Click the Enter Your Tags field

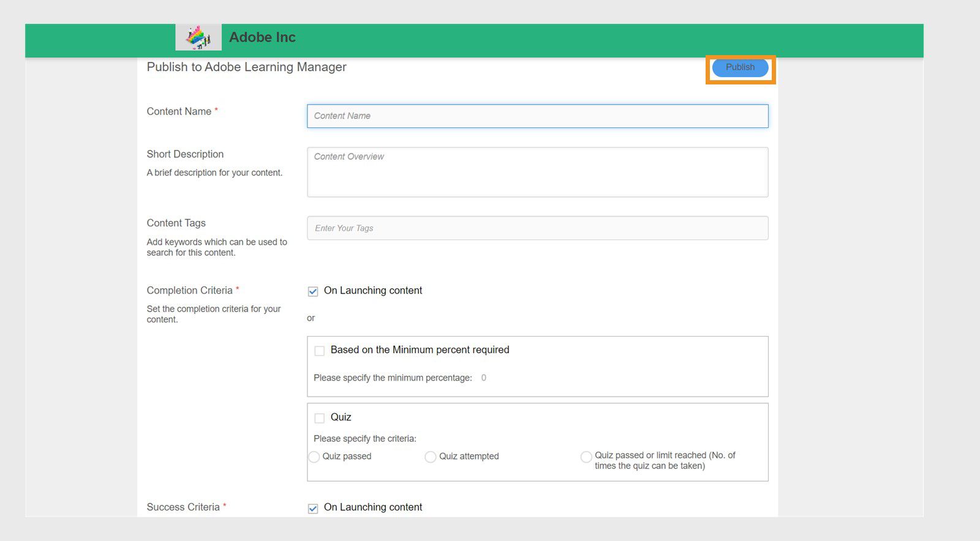[537, 228]
